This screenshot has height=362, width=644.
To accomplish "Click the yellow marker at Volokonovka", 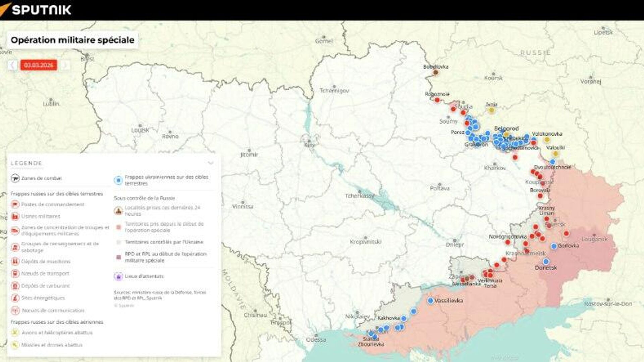I will [547, 140].
